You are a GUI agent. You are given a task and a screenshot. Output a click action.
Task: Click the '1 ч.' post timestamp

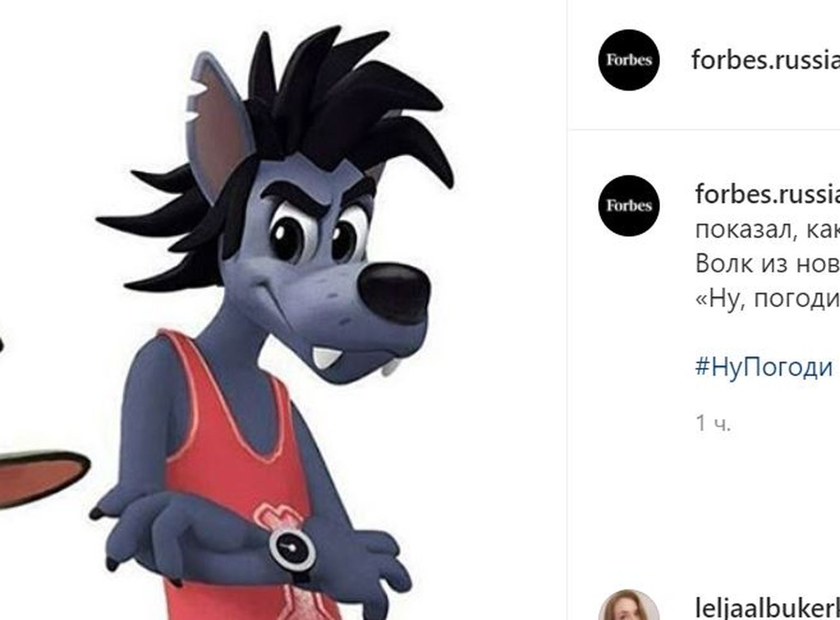click(713, 423)
